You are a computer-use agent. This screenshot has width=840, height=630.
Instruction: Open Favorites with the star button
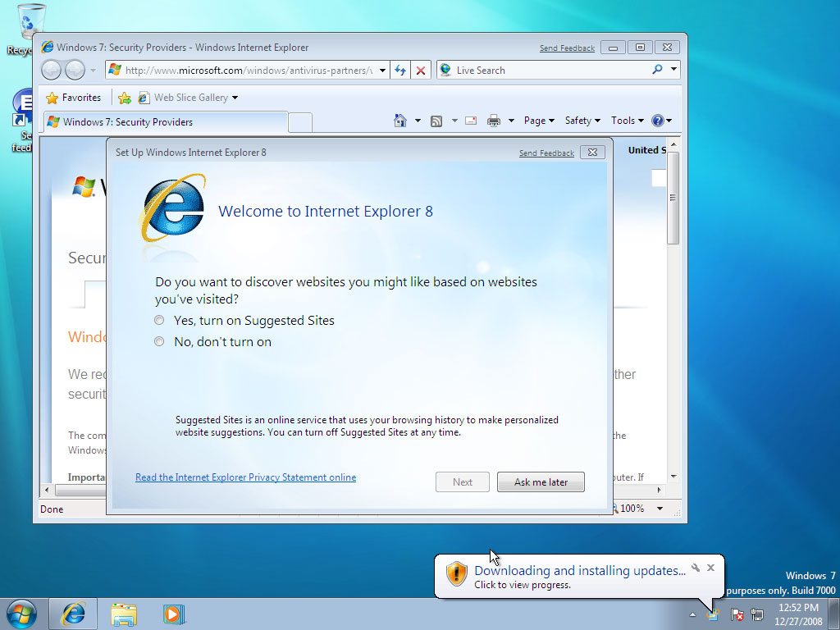(x=73, y=98)
